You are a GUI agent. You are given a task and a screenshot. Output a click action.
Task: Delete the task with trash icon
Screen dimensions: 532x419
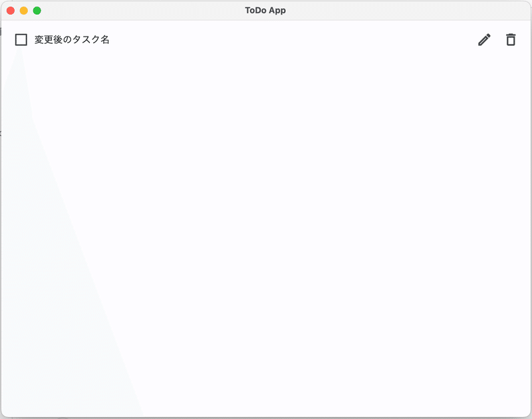point(511,40)
